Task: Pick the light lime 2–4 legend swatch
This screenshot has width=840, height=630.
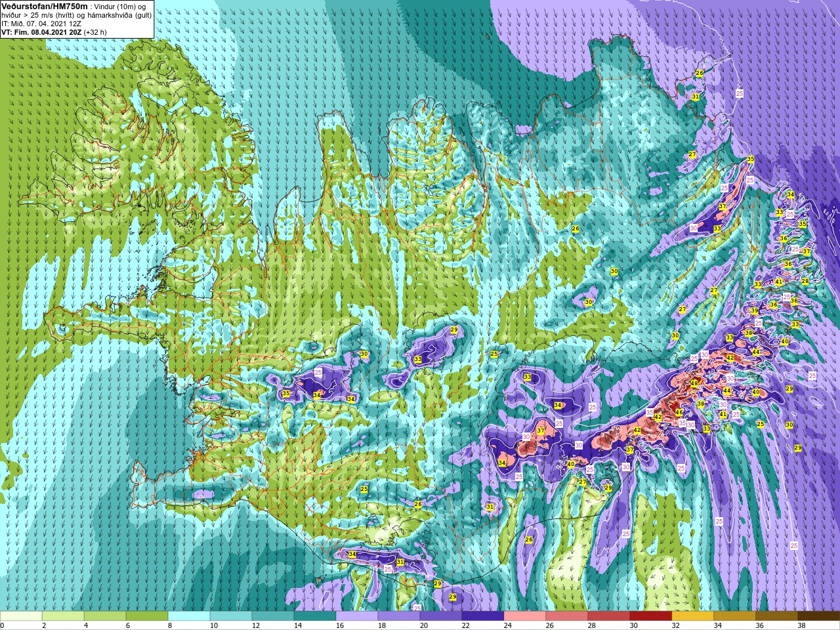Action: point(63,616)
